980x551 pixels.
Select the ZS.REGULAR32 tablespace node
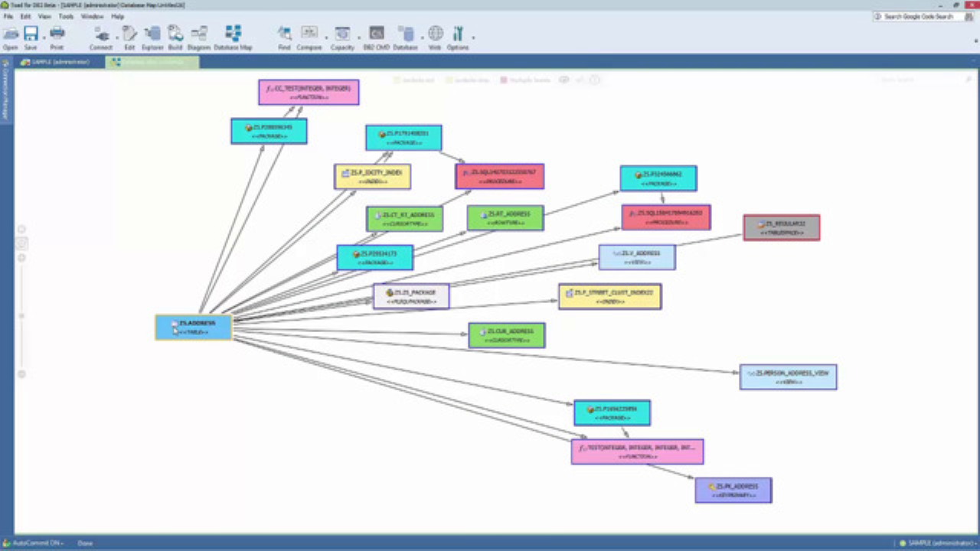pyautogui.click(x=782, y=227)
